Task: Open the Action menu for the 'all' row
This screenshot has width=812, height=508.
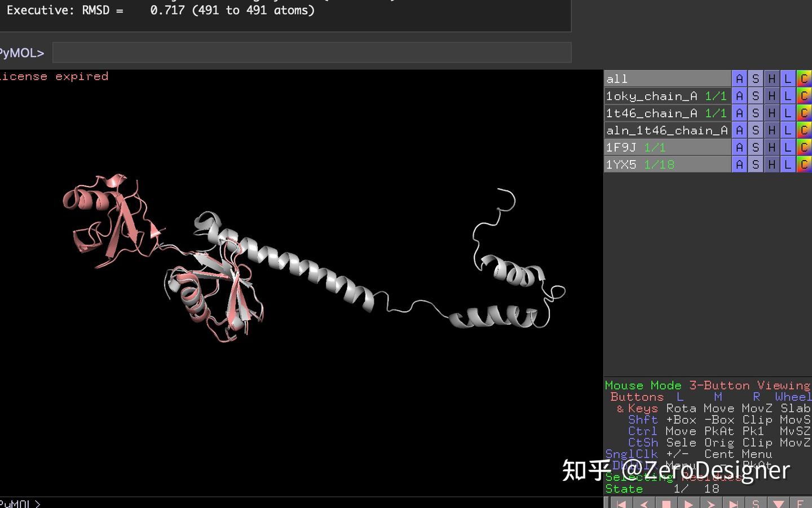Action: pyautogui.click(x=739, y=78)
